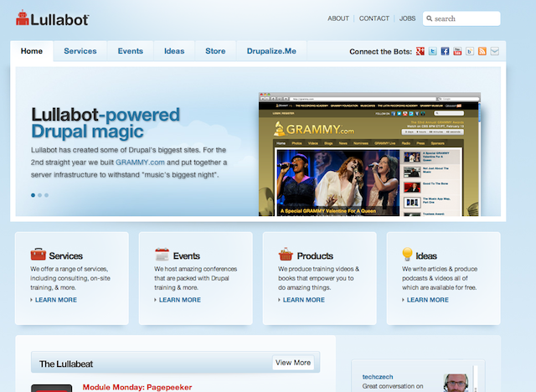Click the GRAMMY.com site screenshot
The image size is (536, 392).
369,154
